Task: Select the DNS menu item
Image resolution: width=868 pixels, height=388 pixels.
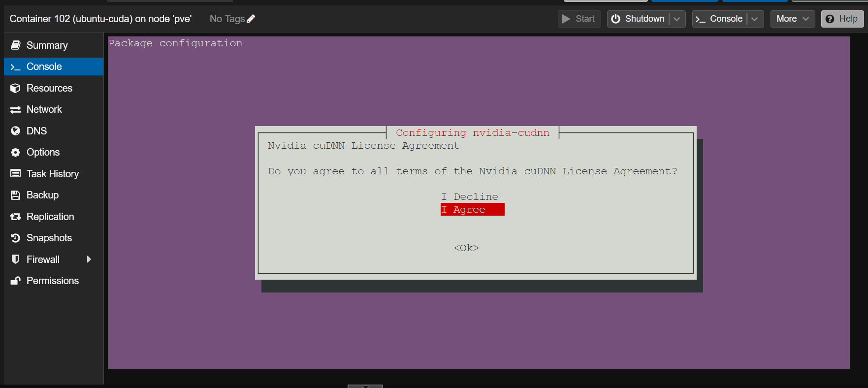Action: pos(54,131)
